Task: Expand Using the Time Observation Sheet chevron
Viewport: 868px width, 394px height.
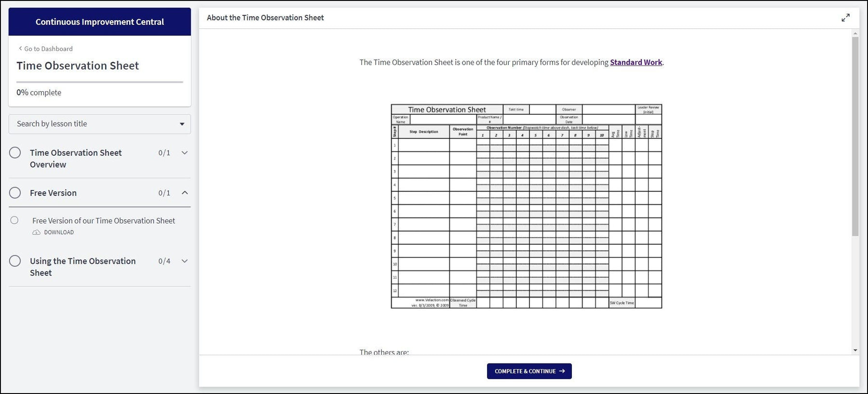Action: pos(184,261)
